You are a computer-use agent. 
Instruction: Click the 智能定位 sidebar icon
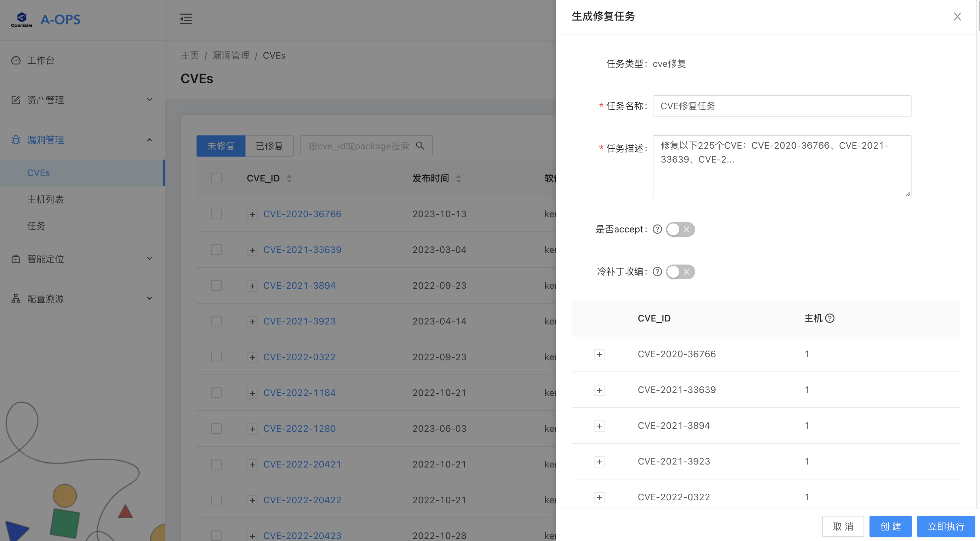coord(16,259)
